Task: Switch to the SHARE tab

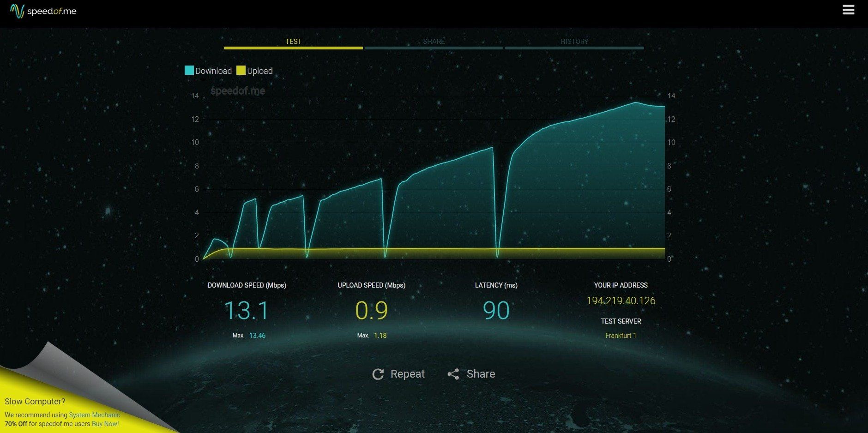Action: pos(434,41)
